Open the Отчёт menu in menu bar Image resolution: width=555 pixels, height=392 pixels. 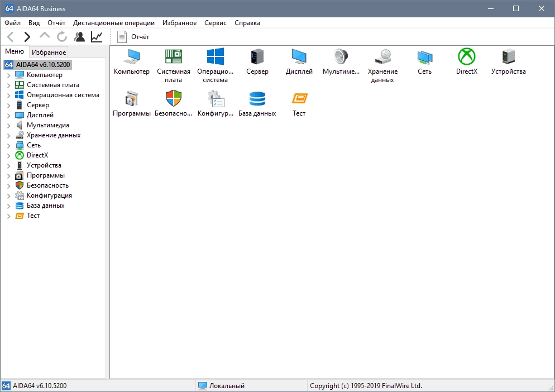pyautogui.click(x=56, y=23)
